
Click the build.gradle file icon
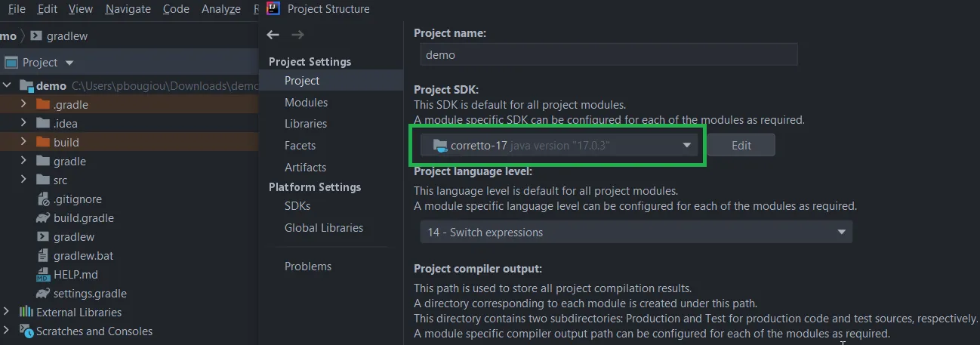43,218
